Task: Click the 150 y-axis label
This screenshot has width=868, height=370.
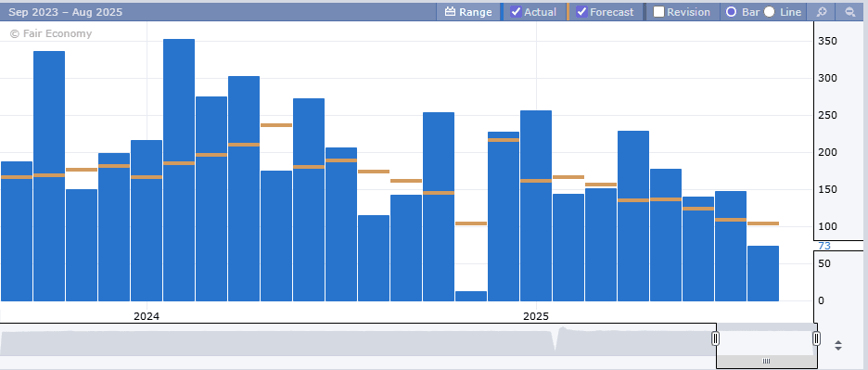Action: 827,189
